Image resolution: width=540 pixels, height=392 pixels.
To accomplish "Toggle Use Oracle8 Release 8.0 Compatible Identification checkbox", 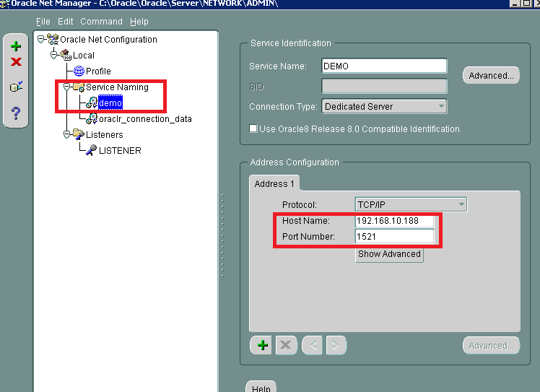I will pos(253,129).
